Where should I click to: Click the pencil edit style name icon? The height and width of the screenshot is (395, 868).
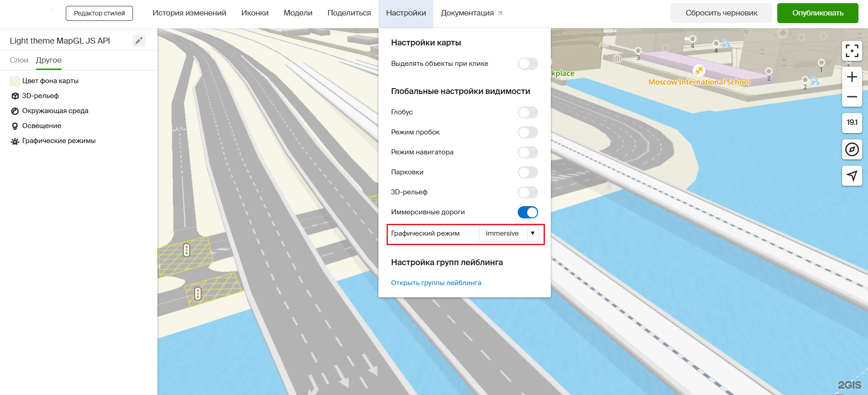139,41
